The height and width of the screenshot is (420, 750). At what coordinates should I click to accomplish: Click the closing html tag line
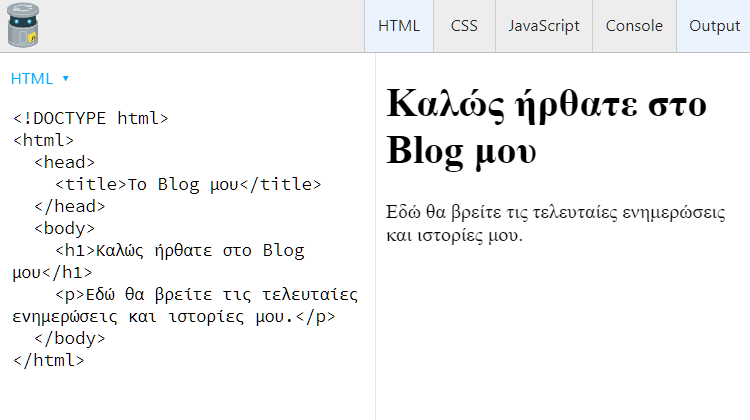[x=48, y=360]
